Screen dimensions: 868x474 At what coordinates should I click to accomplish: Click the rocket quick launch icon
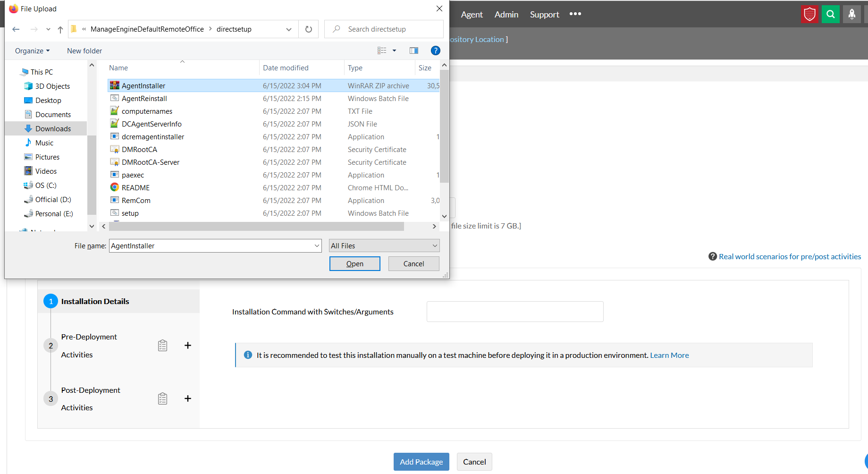(x=852, y=14)
